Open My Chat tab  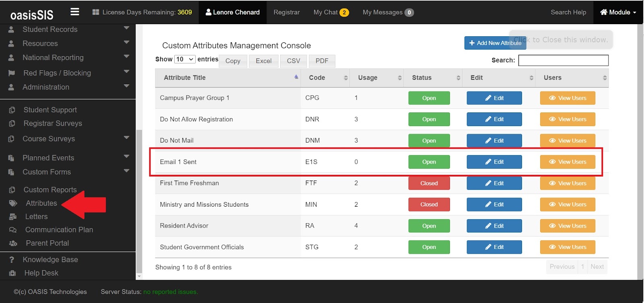click(x=331, y=12)
